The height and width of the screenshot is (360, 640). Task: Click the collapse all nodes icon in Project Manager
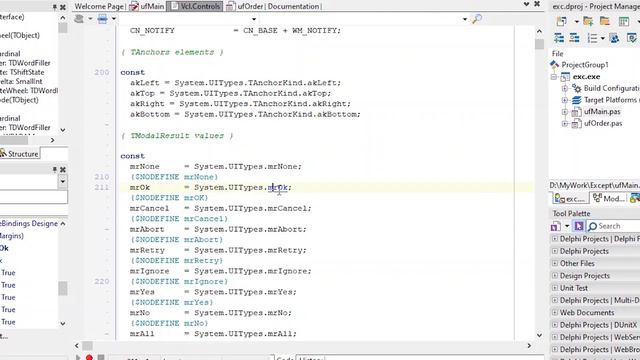574,38
